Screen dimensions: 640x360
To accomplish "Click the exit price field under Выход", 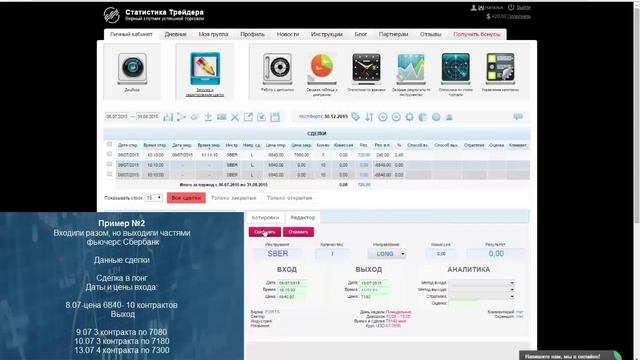I will pos(374,297).
